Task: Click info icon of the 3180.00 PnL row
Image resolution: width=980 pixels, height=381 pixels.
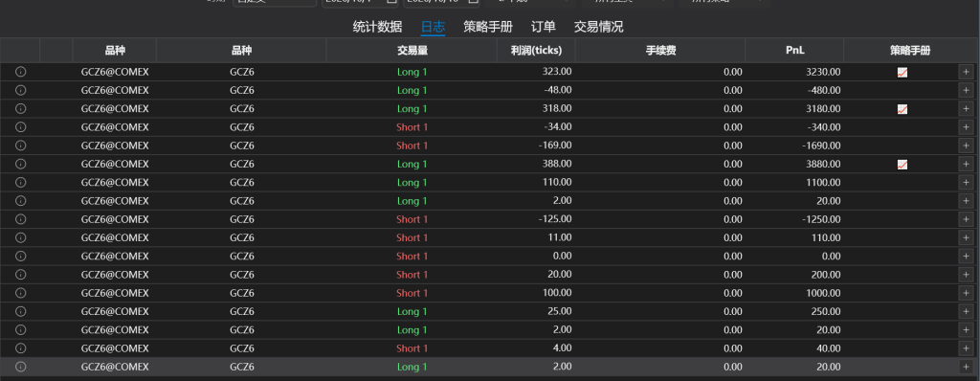Action: click(20, 109)
